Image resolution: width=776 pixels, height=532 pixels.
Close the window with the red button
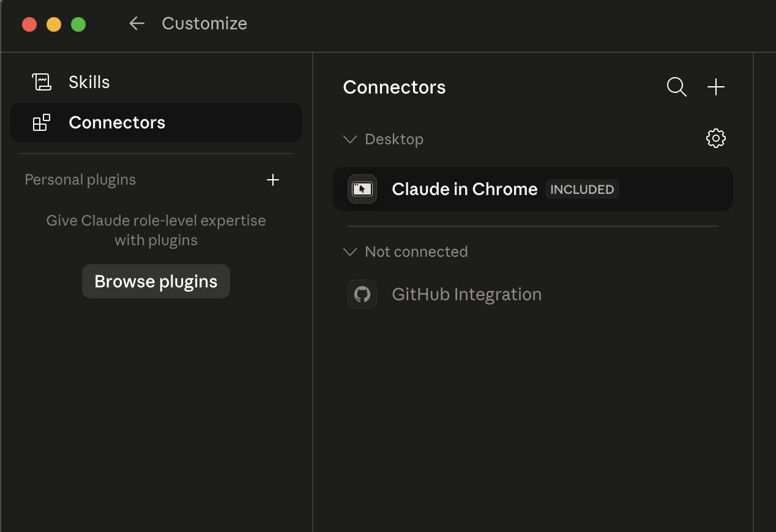pos(29,24)
